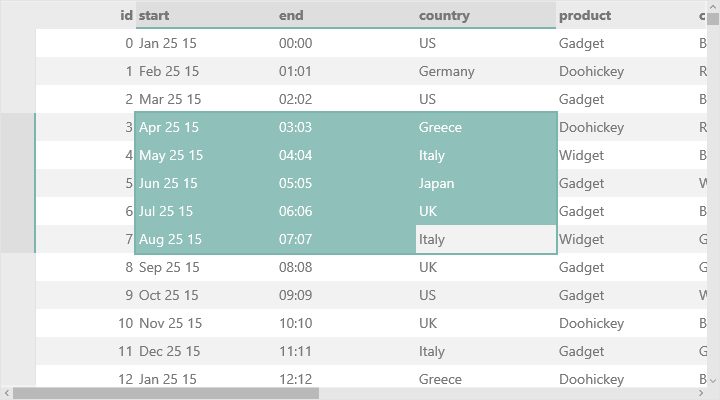Click the "end" column header

(345, 15)
